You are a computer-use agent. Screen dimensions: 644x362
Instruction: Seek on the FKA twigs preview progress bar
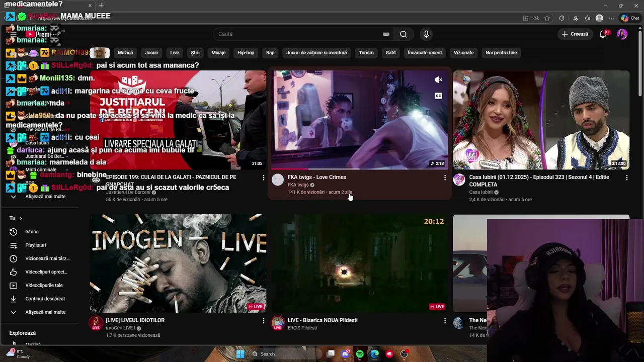359,169
